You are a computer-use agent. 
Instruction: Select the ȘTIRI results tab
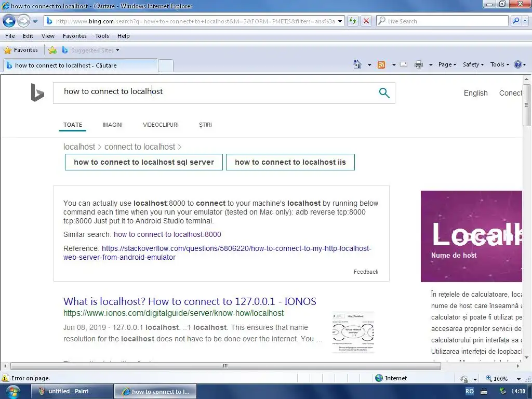tap(205, 125)
